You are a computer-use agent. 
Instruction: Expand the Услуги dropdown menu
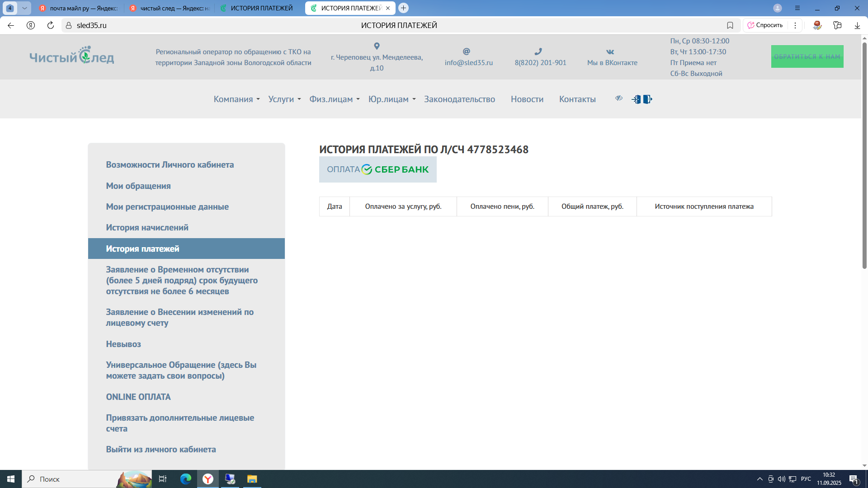tap(284, 99)
